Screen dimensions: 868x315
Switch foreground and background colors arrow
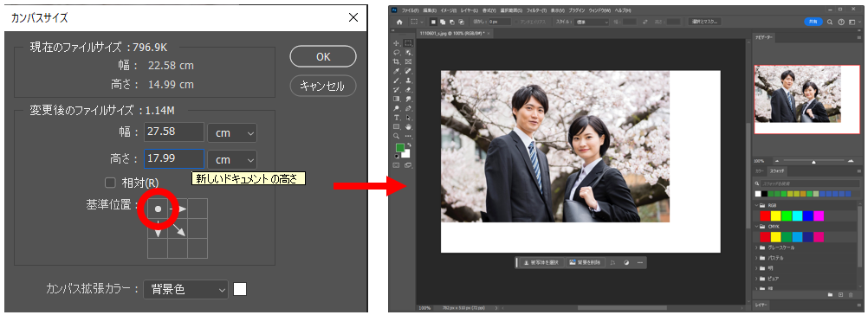pyautogui.click(x=410, y=145)
